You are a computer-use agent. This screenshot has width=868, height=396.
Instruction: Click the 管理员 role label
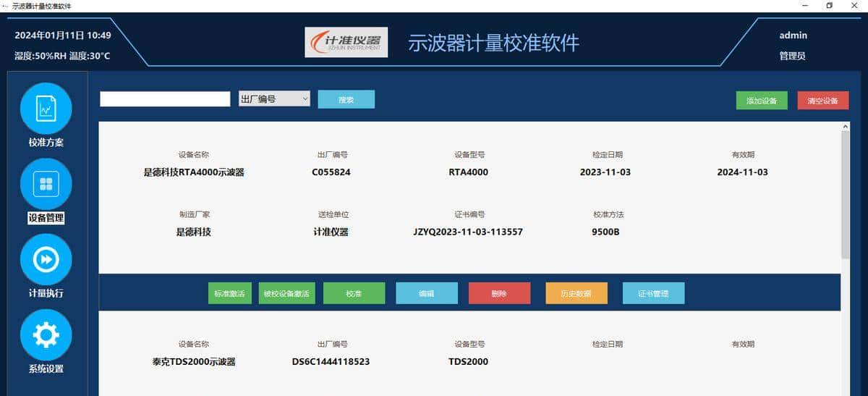pos(793,56)
